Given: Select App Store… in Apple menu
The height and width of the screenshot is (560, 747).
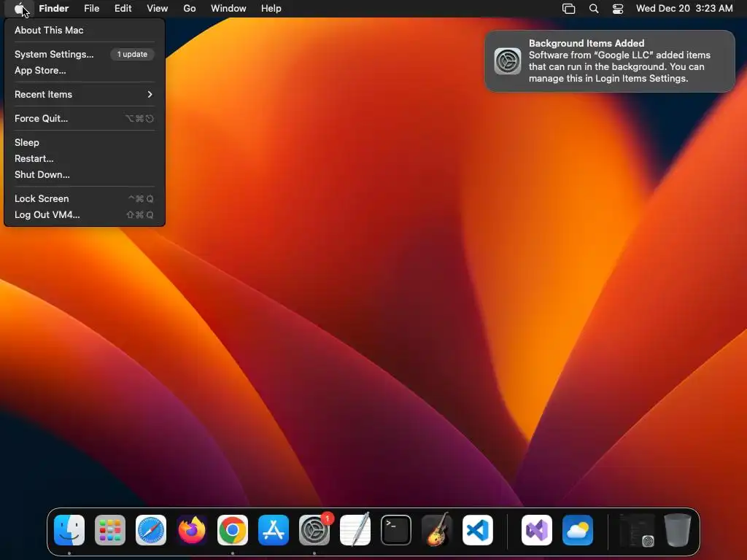Looking at the screenshot, I should click(x=85, y=71).
